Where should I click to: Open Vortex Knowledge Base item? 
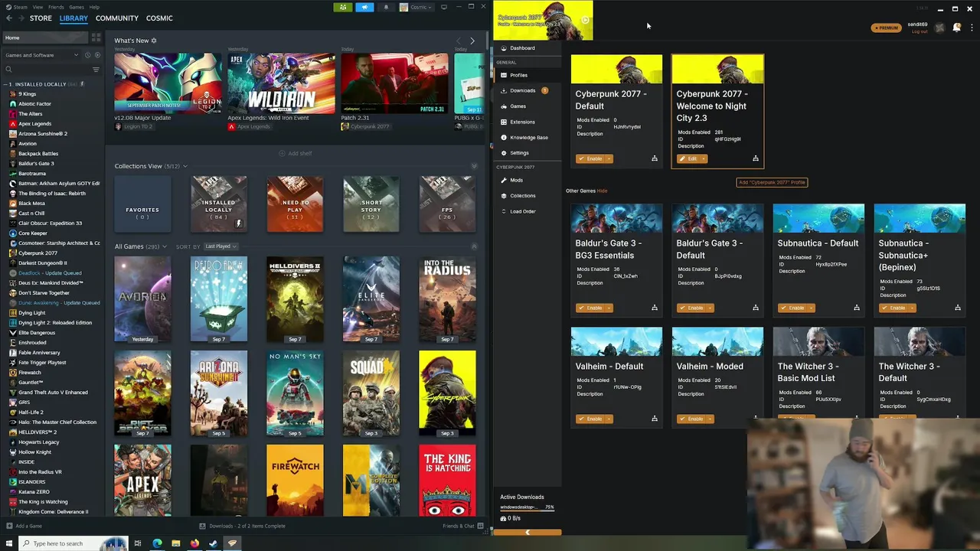point(528,138)
